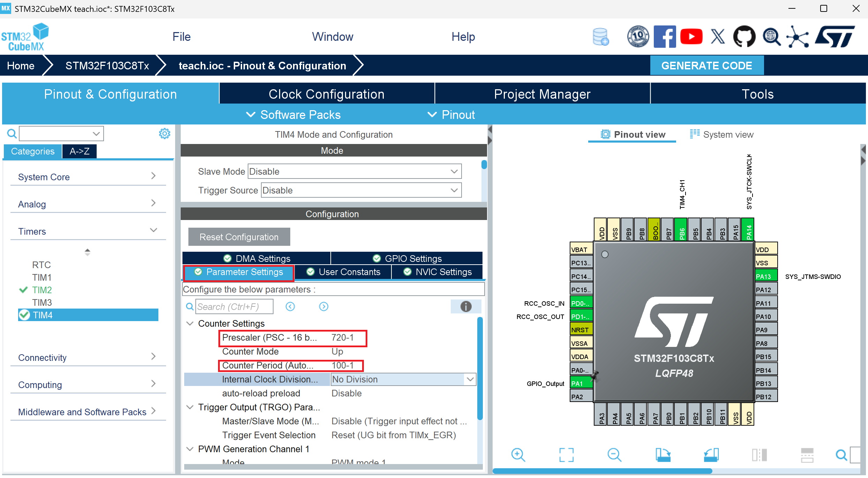Open the Internal Clock Division dropdown

coord(403,379)
